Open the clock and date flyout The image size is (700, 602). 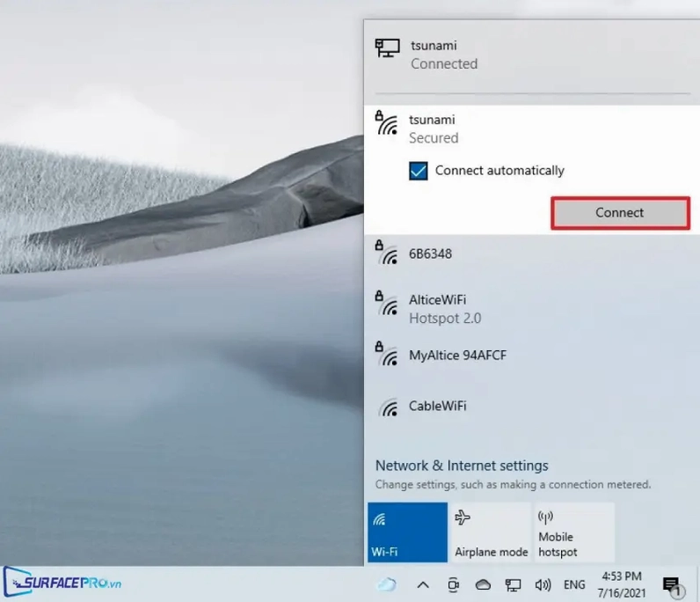(x=623, y=584)
